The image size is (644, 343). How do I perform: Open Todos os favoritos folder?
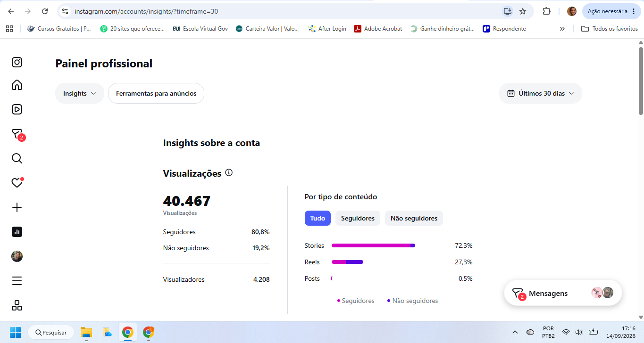click(x=610, y=29)
